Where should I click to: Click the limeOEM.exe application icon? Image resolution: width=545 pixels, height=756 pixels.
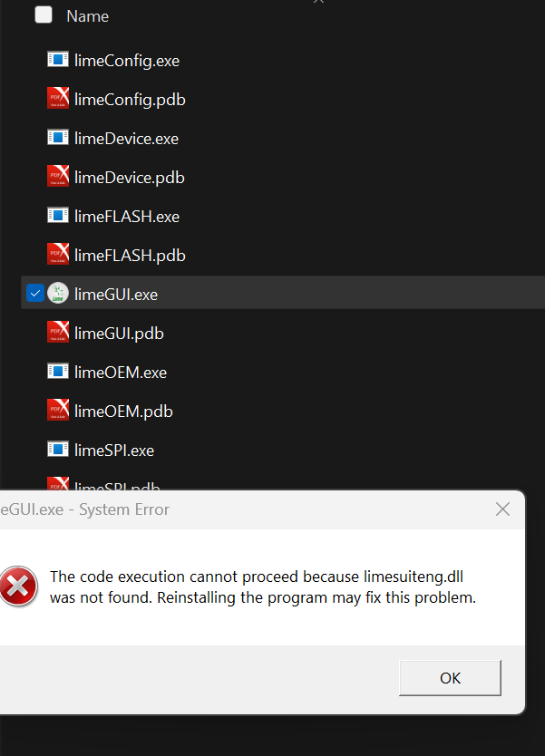[58, 373]
